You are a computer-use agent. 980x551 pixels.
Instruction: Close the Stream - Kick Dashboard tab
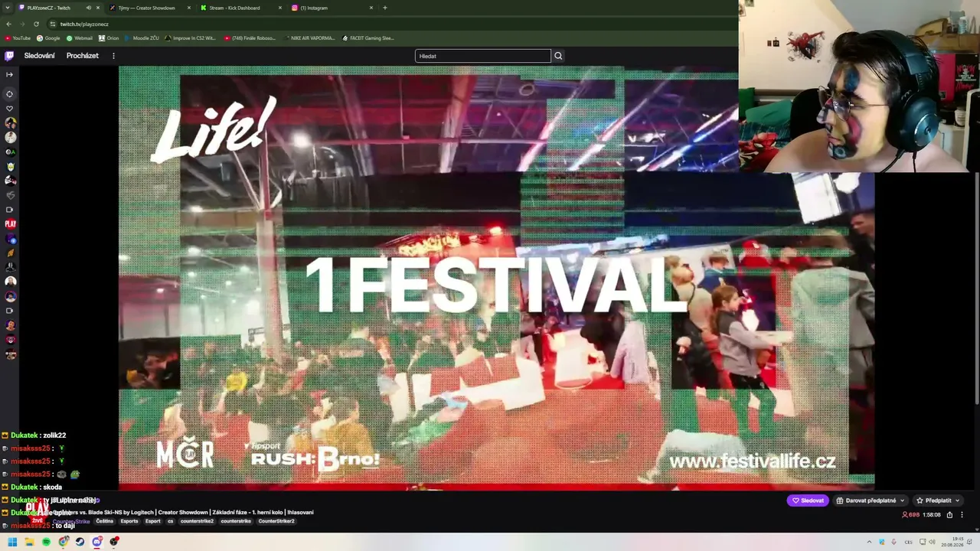[280, 8]
